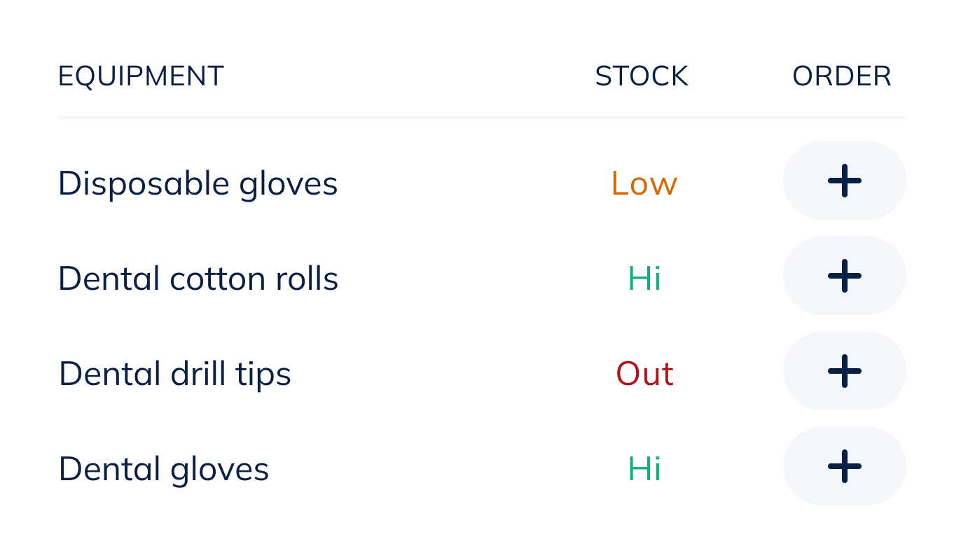This screenshot has height=560, width=961.
Task: Click the plus icon for Dental cotton rolls
Action: pos(844,276)
